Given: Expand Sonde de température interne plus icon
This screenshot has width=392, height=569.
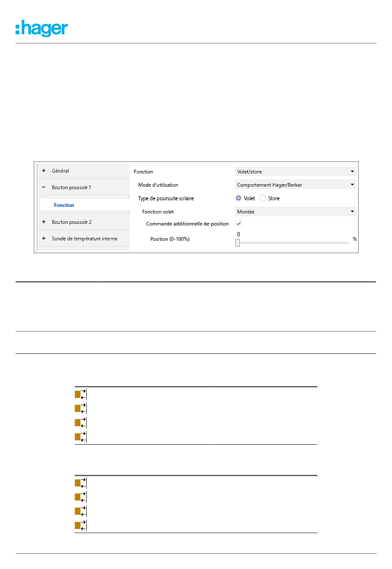Looking at the screenshot, I should click(44, 238).
